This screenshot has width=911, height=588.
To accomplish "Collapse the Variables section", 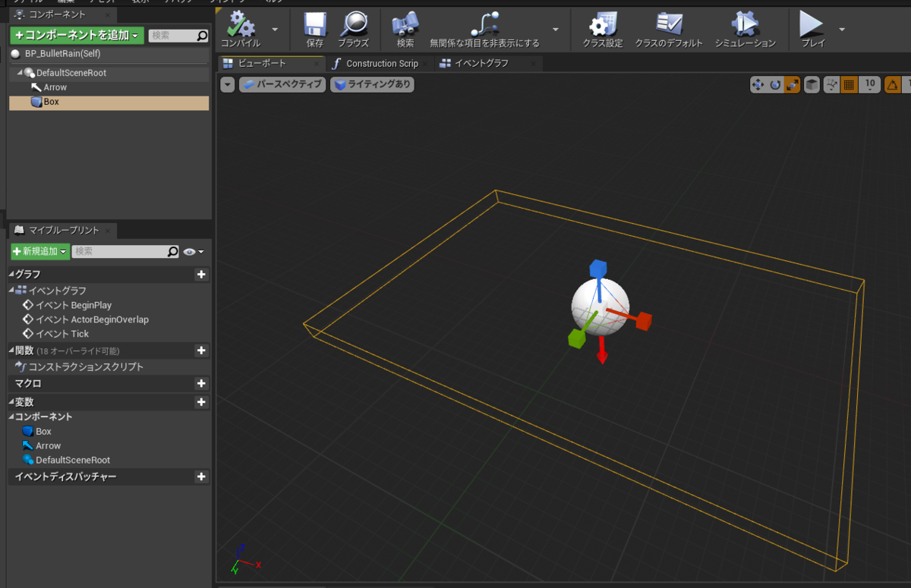I will tap(11, 402).
